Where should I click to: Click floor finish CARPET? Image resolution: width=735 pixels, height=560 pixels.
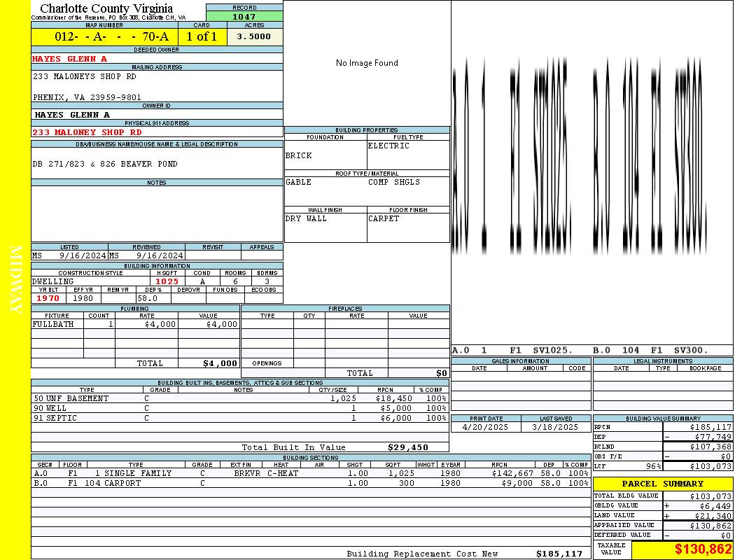pyautogui.click(x=384, y=219)
